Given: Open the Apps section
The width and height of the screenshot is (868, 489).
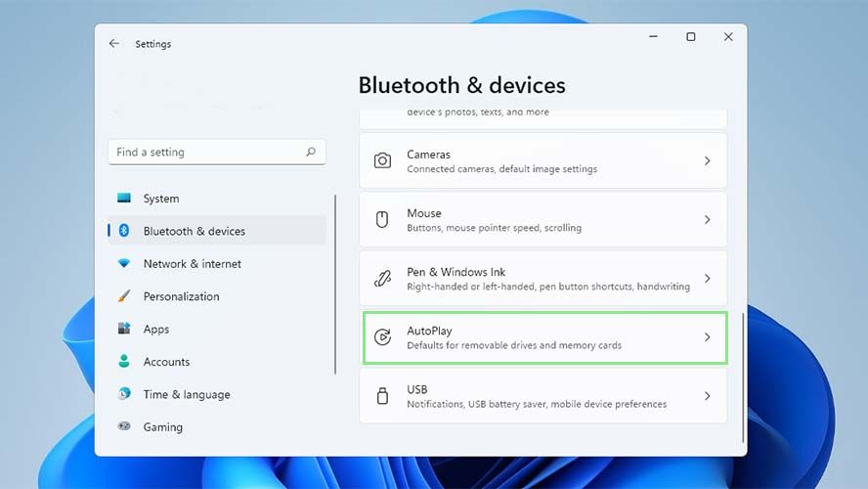Looking at the screenshot, I should coord(217,329).
